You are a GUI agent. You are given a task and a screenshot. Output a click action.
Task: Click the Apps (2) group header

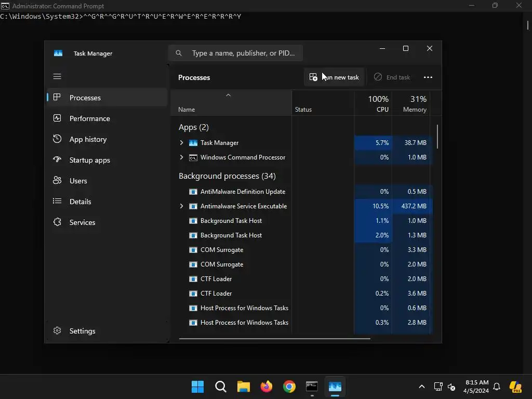(x=194, y=127)
